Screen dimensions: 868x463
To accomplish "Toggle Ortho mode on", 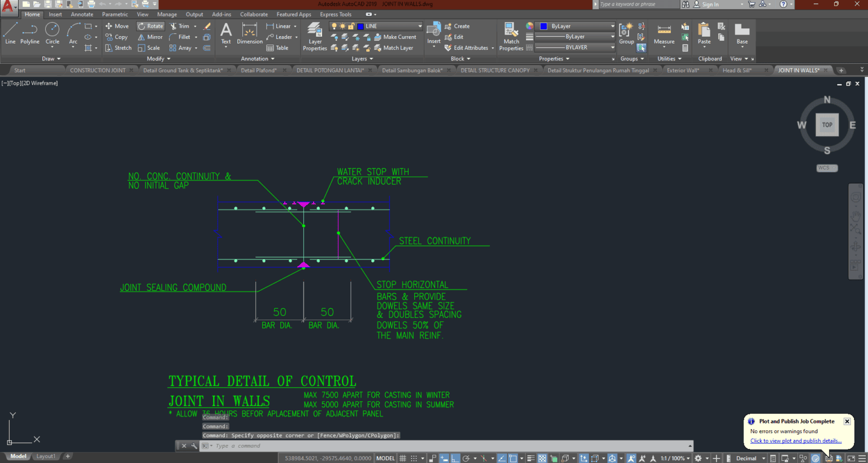I will pos(455,458).
